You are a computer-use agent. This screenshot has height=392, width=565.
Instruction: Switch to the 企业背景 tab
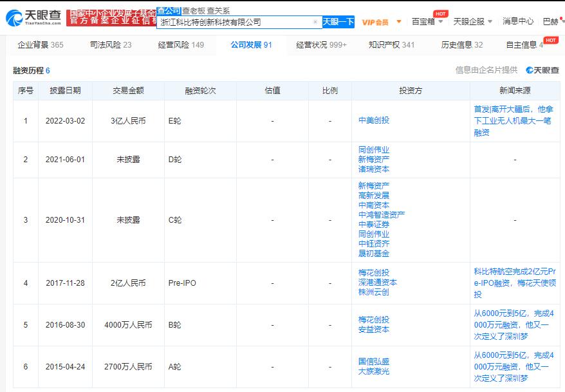[41, 44]
